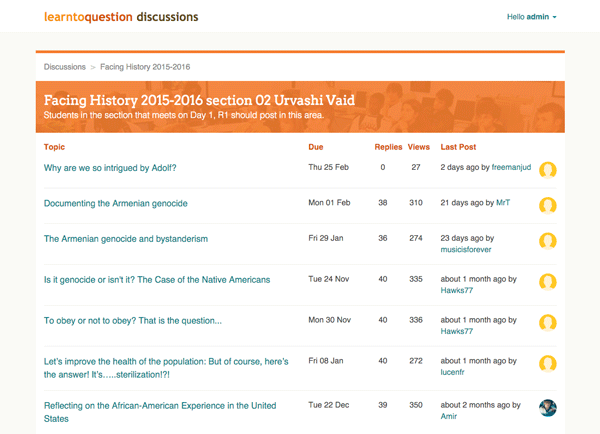Click Hawks77 avatar in Native Americans row
600x434 pixels.
coord(548,282)
